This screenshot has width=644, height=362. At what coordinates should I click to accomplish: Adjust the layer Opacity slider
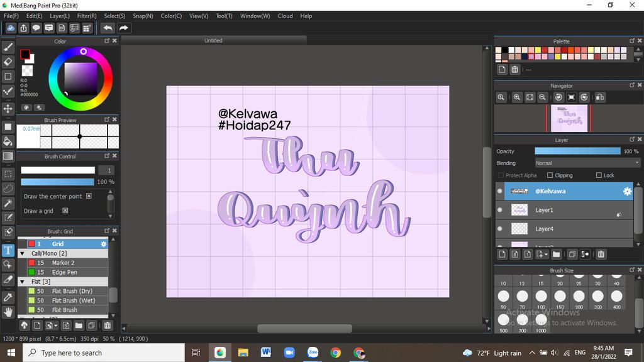click(x=577, y=151)
